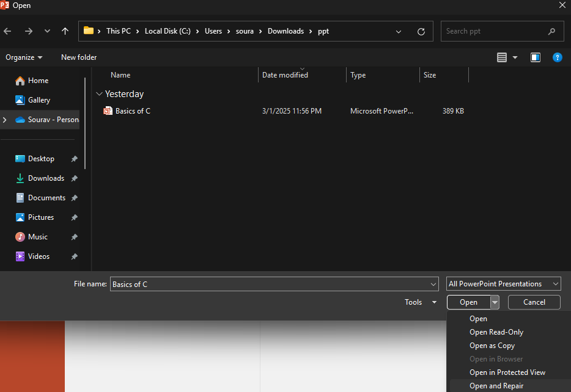Image resolution: width=571 pixels, height=392 pixels.
Task: Click pin icon next to Documents
Action: coord(75,198)
